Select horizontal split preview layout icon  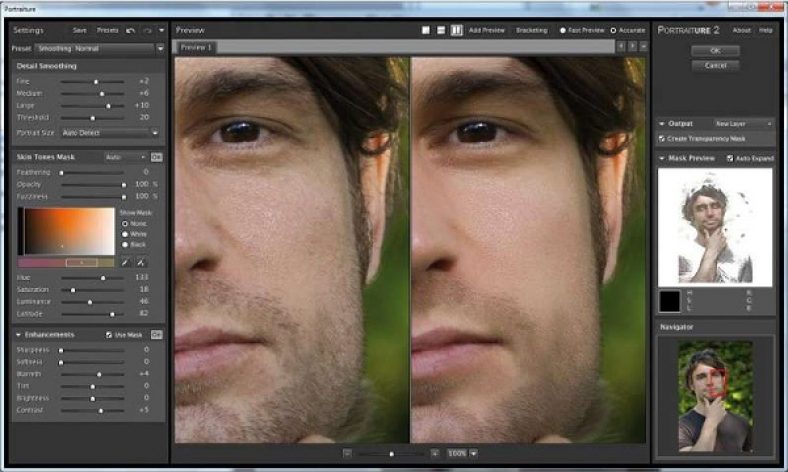[x=441, y=30]
